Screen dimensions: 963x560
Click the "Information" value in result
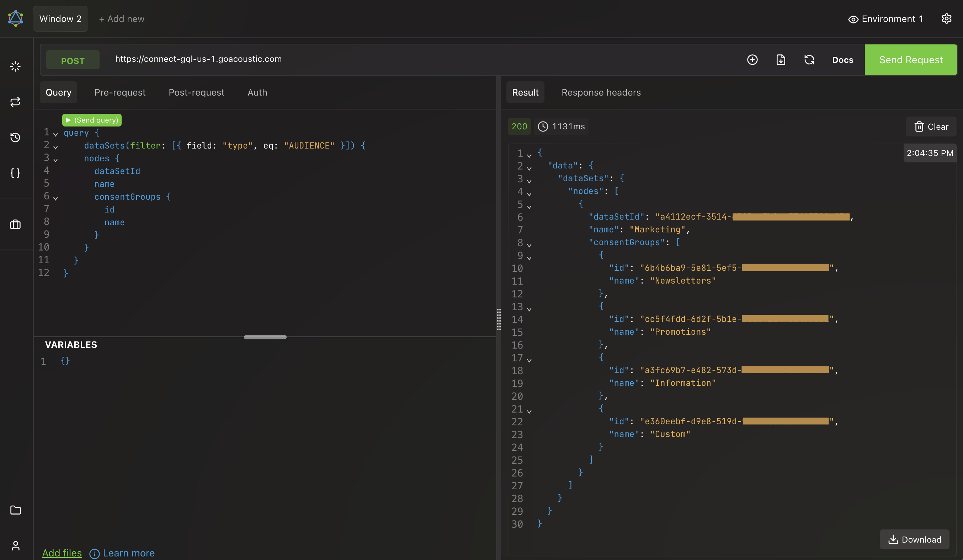(x=683, y=383)
